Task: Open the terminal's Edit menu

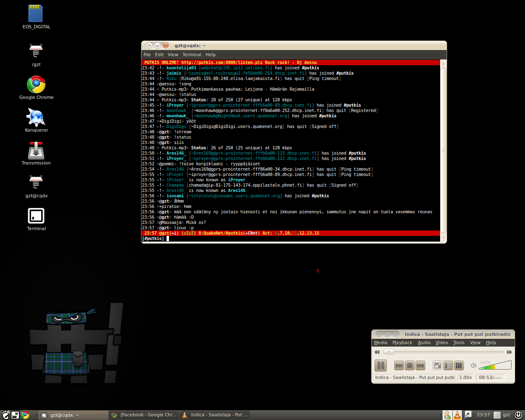Action: click(x=159, y=55)
